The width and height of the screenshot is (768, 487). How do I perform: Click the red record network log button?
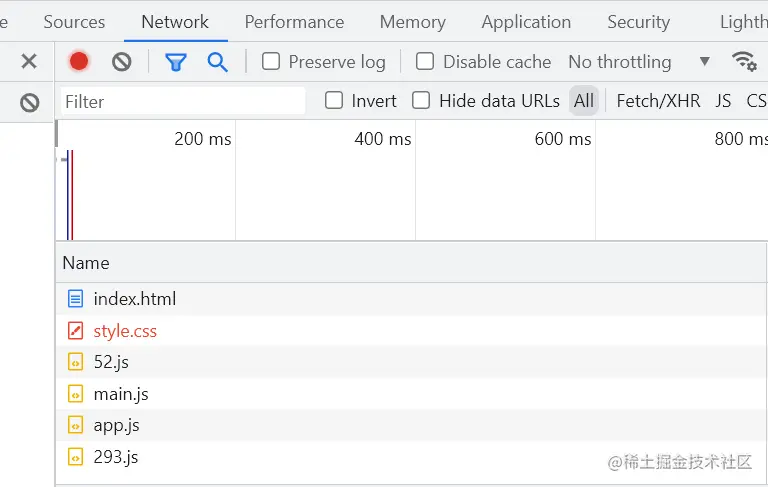click(79, 62)
